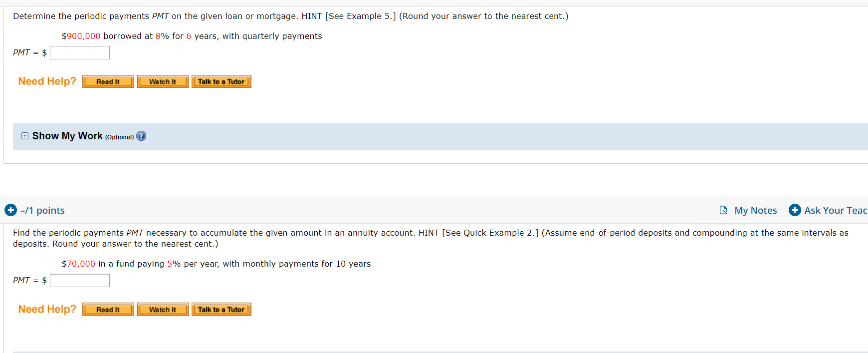The width and height of the screenshot is (868, 353).
Task: Open the Ask Your Teacher link
Action: [836, 211]
